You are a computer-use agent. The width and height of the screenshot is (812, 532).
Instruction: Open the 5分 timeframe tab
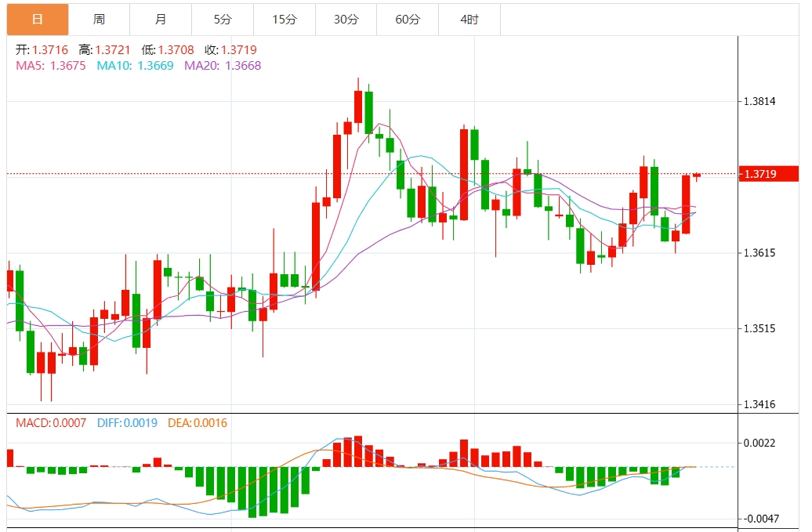tap(223, 19)
